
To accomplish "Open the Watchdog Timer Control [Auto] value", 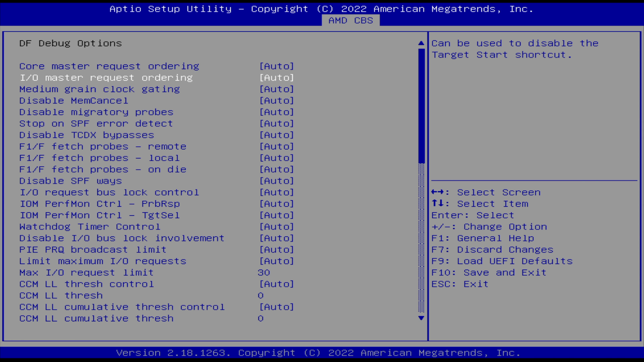I will (x=277, y=227).
